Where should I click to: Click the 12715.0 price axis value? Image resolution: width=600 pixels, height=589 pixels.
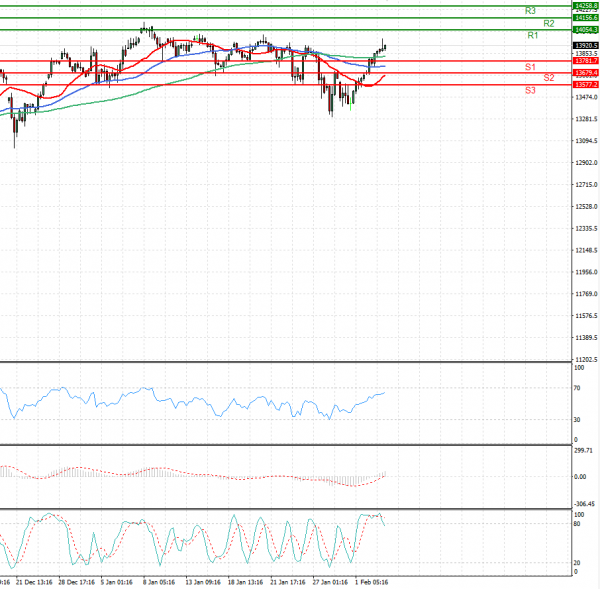[586, 185]
